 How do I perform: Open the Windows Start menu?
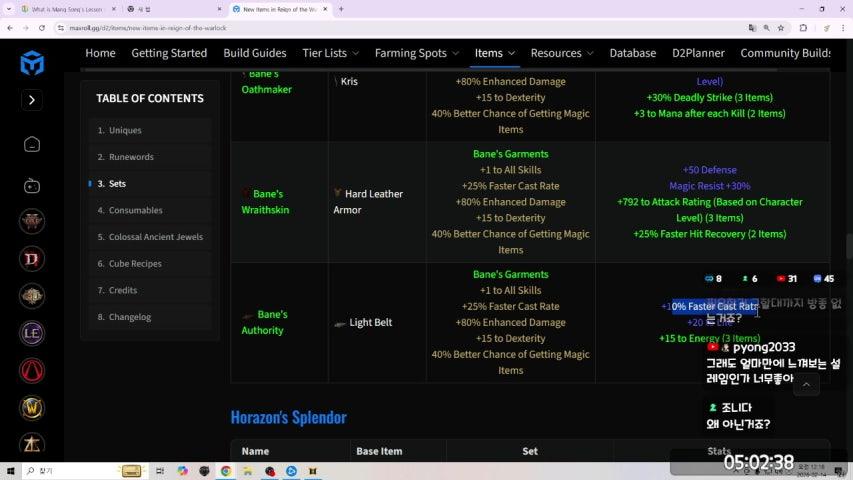click(x=10, y=471)
